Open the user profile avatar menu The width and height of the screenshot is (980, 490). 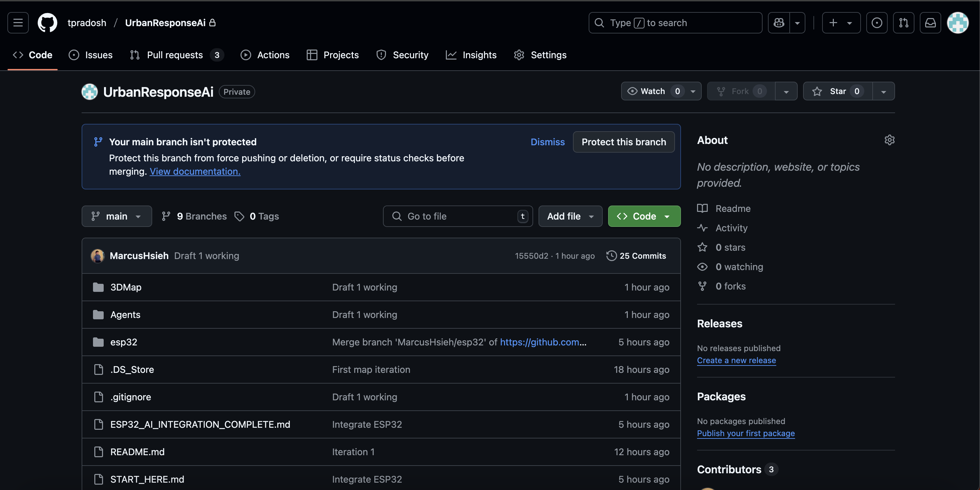957,23
